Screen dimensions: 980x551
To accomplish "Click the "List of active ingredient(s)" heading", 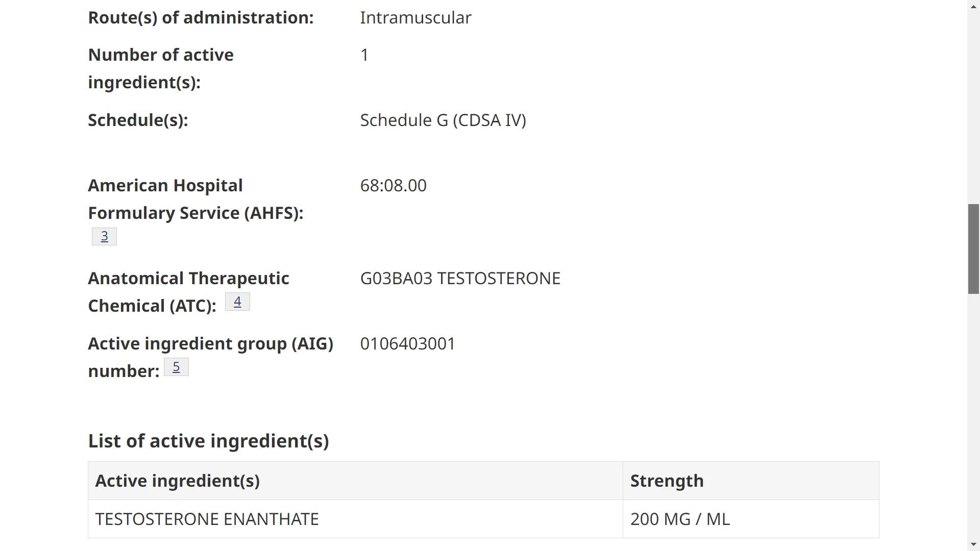I will tap(208, 441).
